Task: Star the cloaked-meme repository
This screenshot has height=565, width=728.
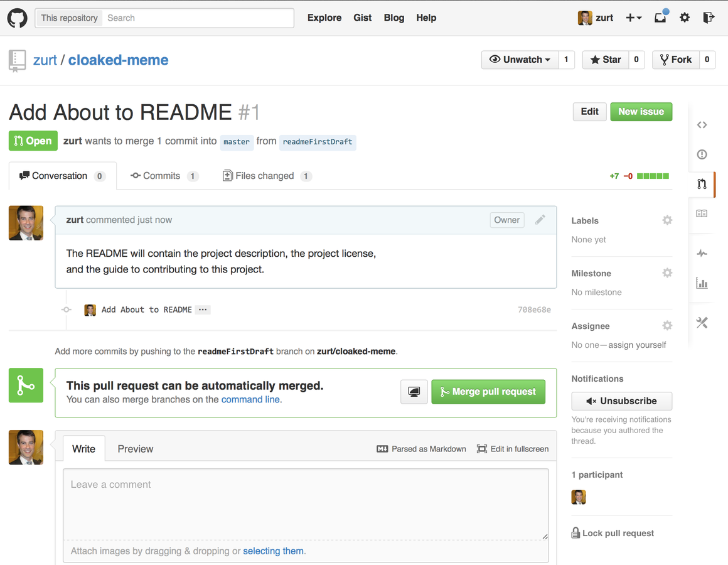Action: point(606,60)
